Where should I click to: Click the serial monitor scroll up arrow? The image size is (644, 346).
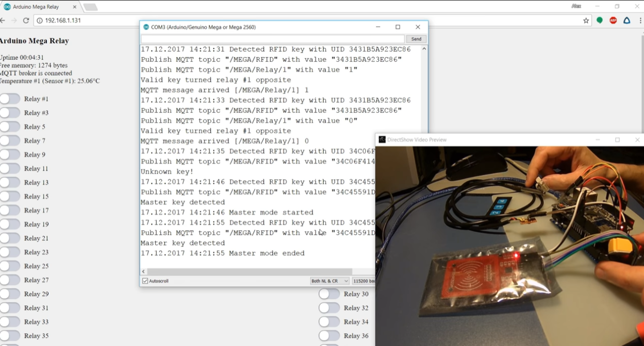424,49
